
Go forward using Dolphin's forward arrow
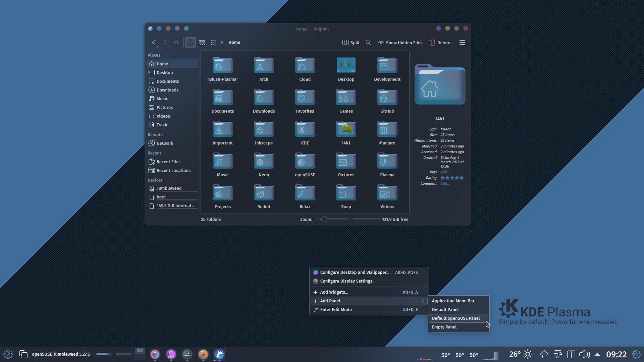(x=165, y=43)
